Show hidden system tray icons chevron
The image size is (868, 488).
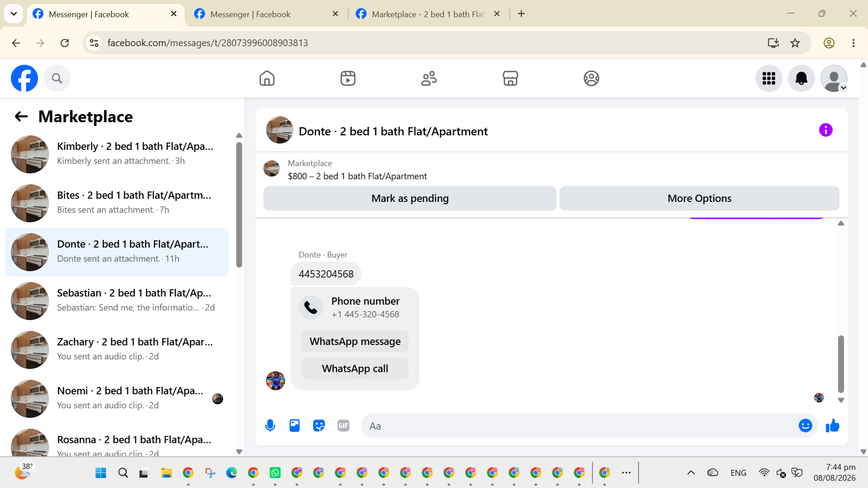(x=691, y=473)
